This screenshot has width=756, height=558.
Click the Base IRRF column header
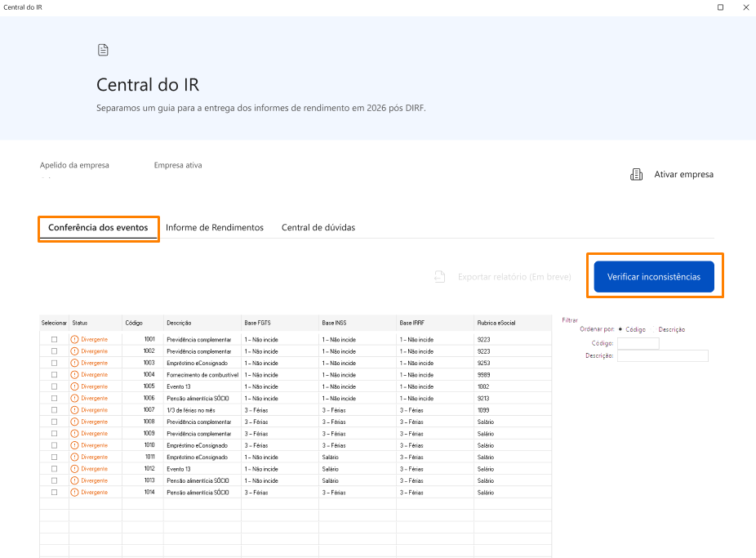coord(435,324)
